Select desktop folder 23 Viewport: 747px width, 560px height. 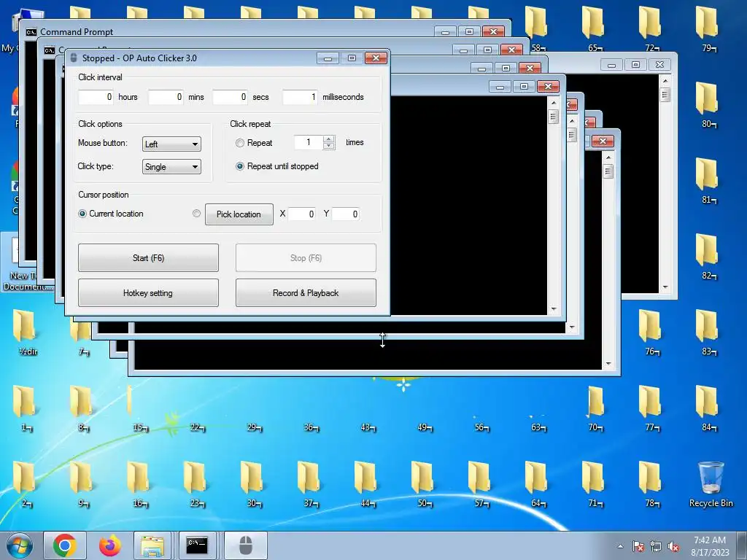click(x=196, y=484)
